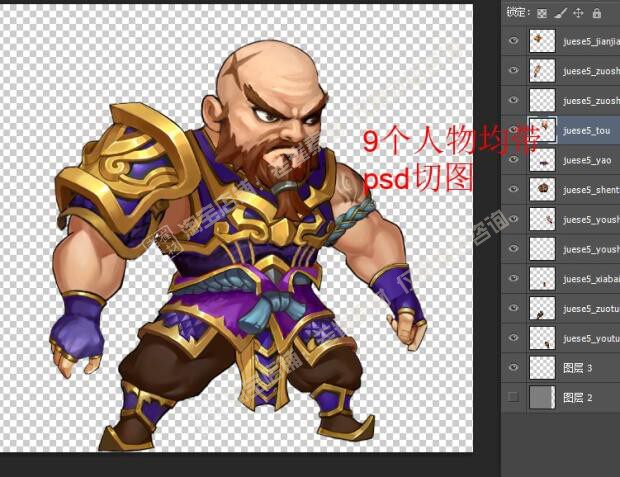Select layer named juese5_xiabai

[x=592, y=279]
